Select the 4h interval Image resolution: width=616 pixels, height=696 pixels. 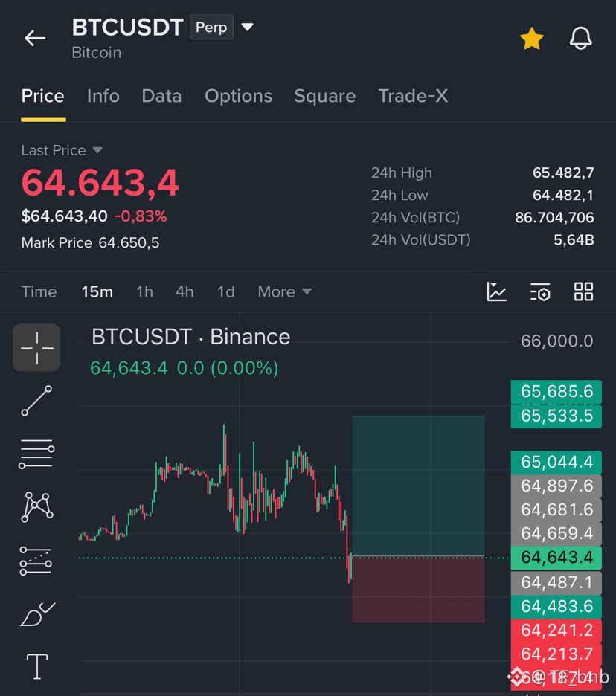coord(185,292)
